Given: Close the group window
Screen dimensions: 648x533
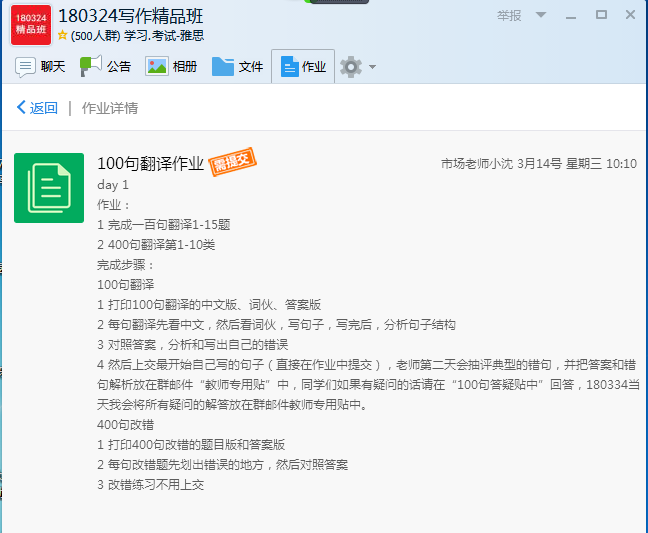Looking at the screenshot, I should 630,15.
